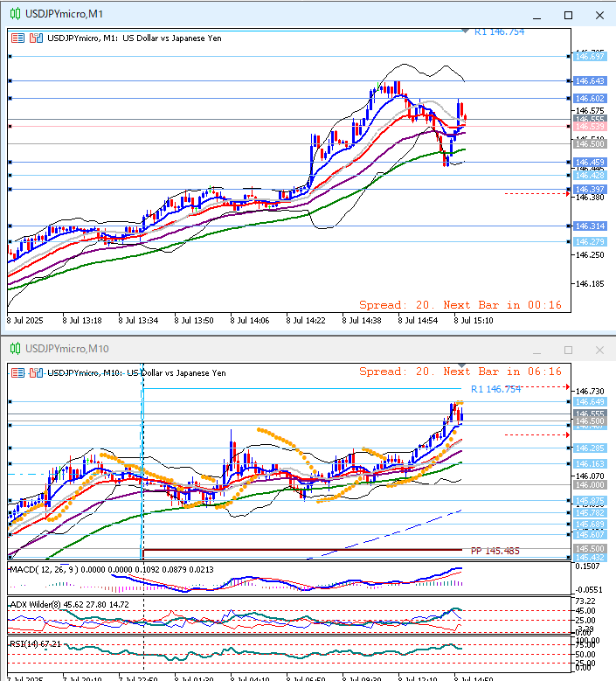
Task: Click the M1 chart title 'US Dollar vs Japanese Yen'
Action: (x=172, y=38)
